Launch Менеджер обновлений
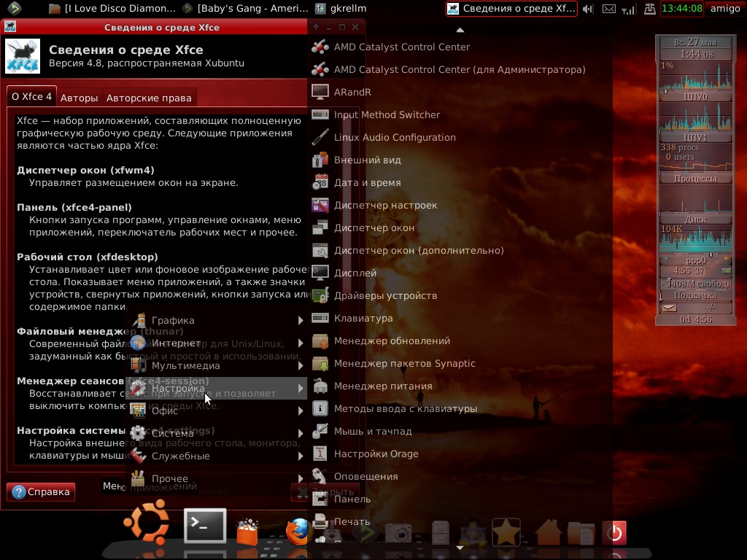This screenshot has width=747, height=560. pyautogui.click(x=460, y=341)
